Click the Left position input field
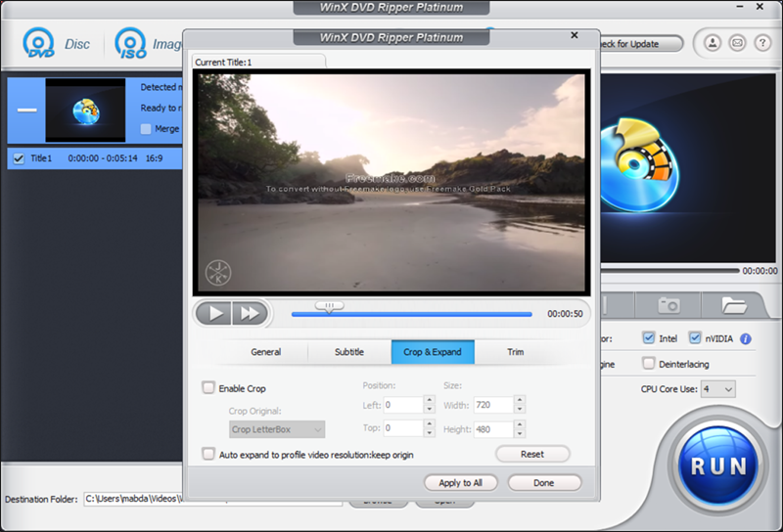Image resolution: width=783 pixels, height=532 pixels. tap(403, 405)
